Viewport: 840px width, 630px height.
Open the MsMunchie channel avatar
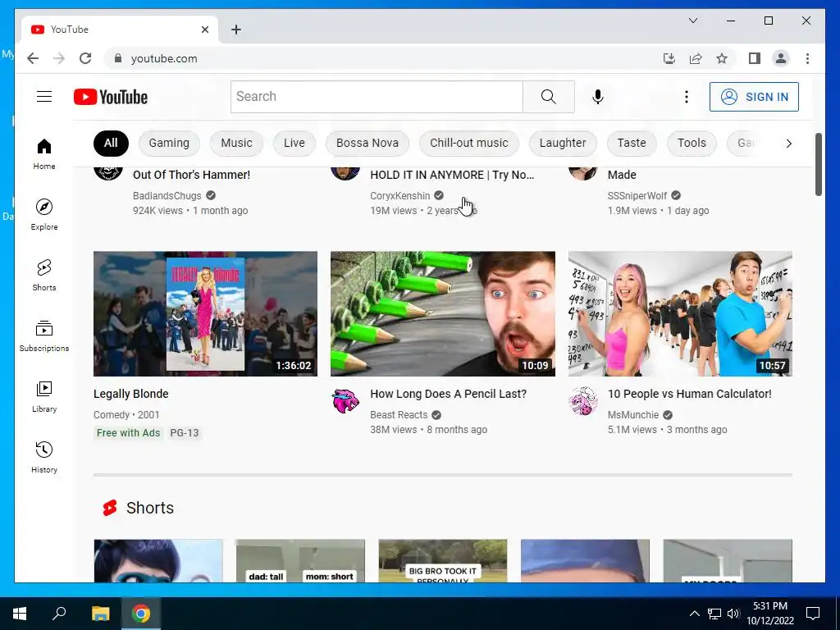(x=583, y=400)
